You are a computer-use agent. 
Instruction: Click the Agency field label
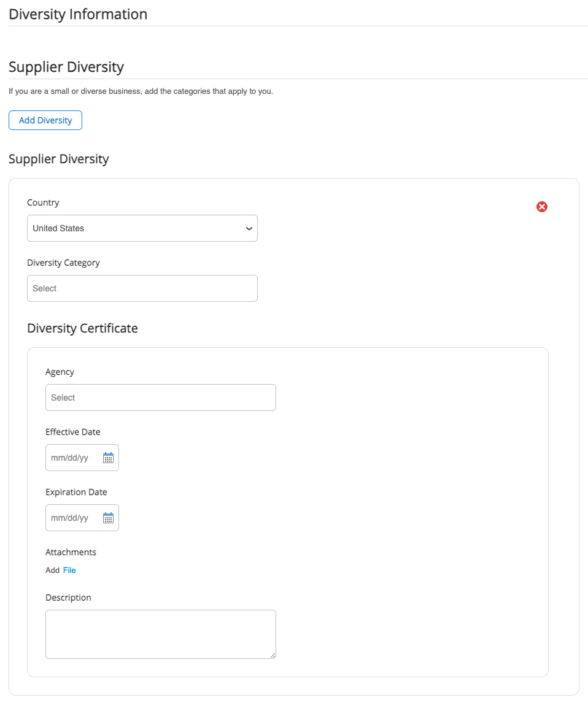point(60,372)
